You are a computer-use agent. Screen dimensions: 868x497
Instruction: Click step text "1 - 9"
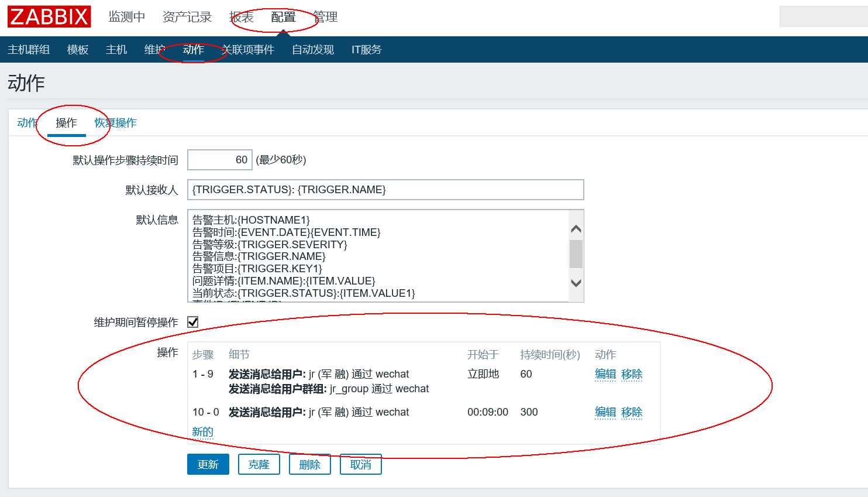coord(203,374)
